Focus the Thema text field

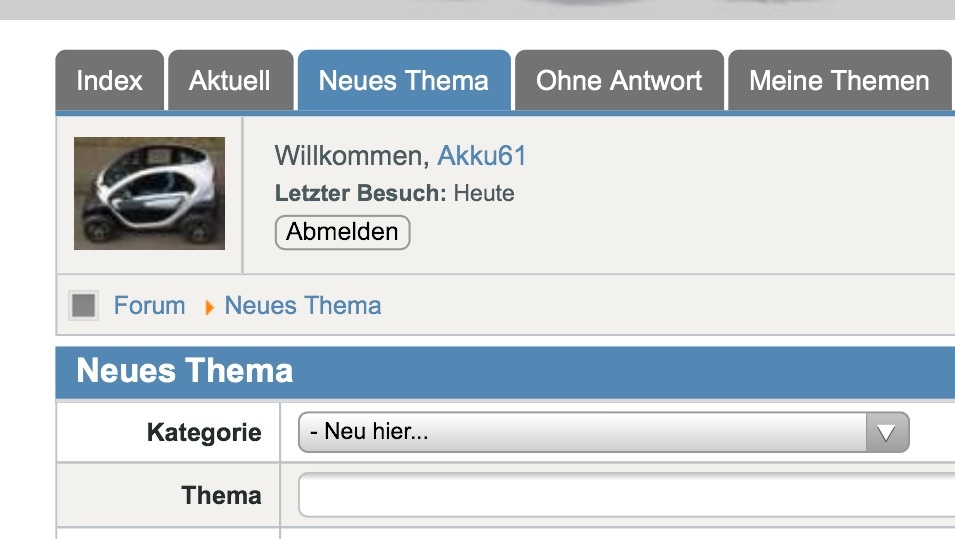[x=626, y=496]
